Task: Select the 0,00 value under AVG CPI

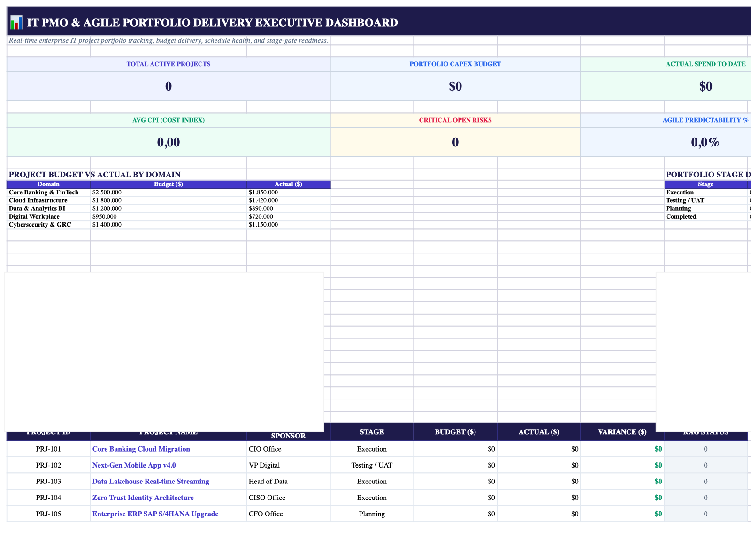Action: [x=169, y=142]
